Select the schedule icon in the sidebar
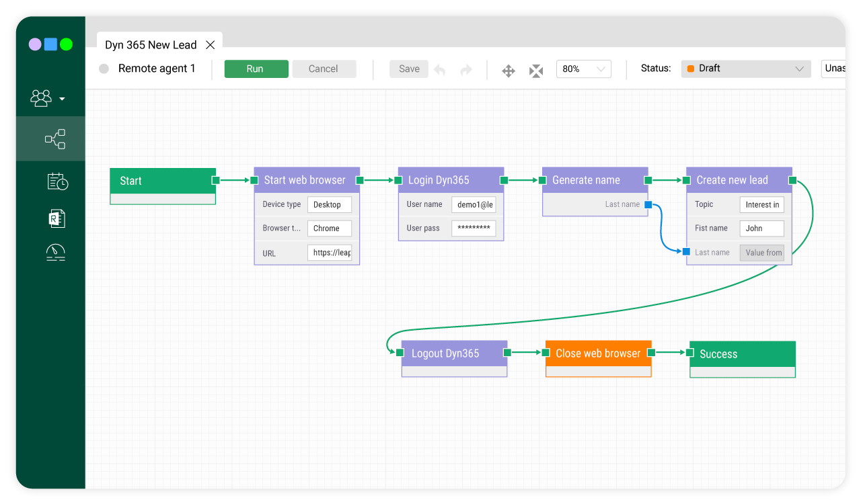The image size is (861, 504). click(57, 181)
